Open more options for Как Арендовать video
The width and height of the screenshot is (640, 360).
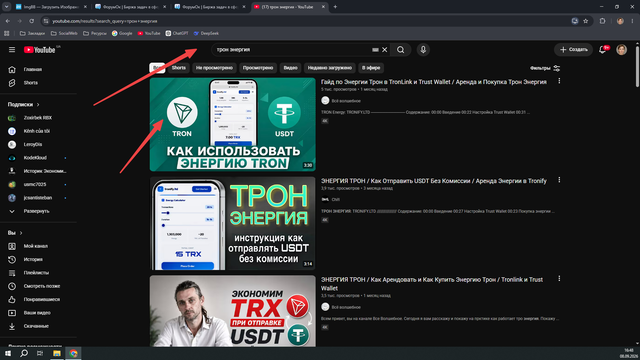coord(559,279)
